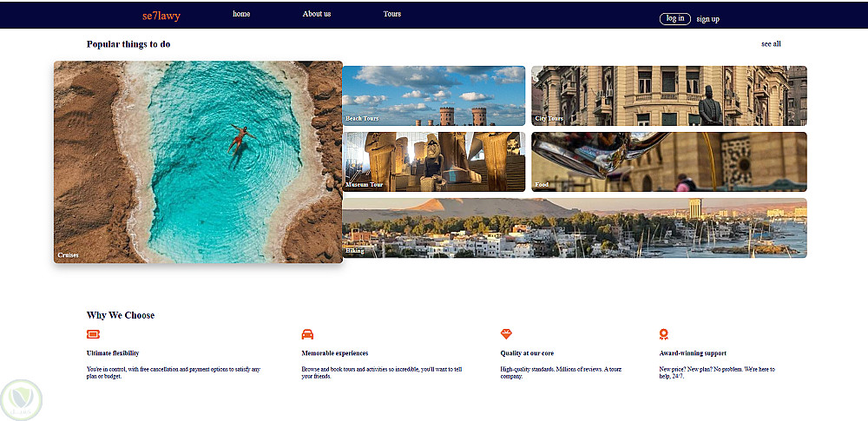Viewport: 868px width, 421px height.
Task: Click the award ribbon icon above Award-winning support
Action: coord(664,334)
